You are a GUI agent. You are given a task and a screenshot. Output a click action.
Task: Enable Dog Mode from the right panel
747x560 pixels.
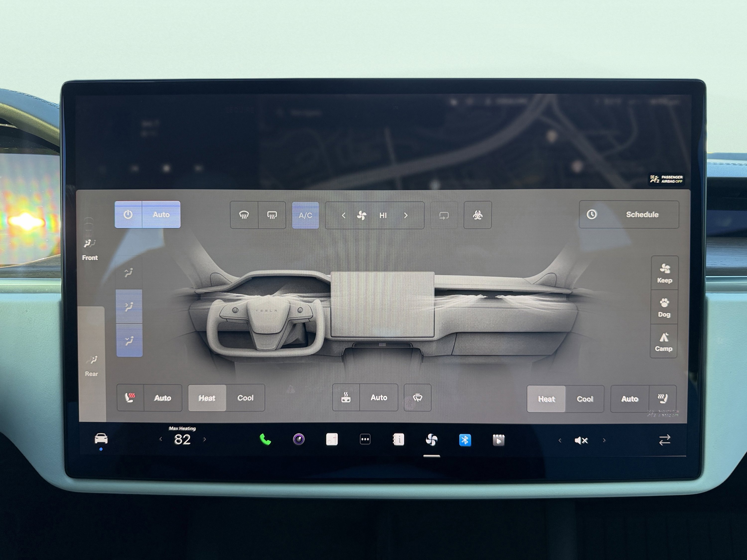(664, 306)
